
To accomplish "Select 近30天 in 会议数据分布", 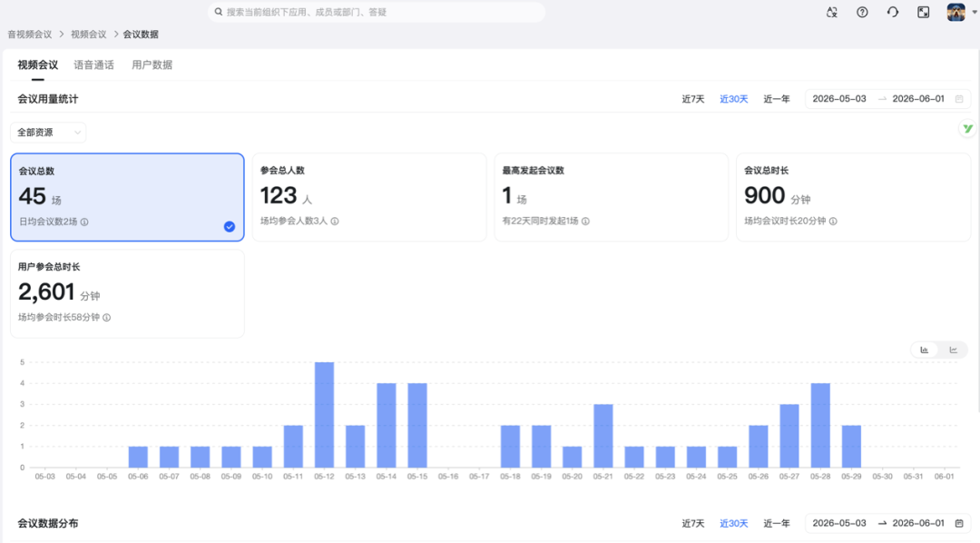I will (734, 523).
